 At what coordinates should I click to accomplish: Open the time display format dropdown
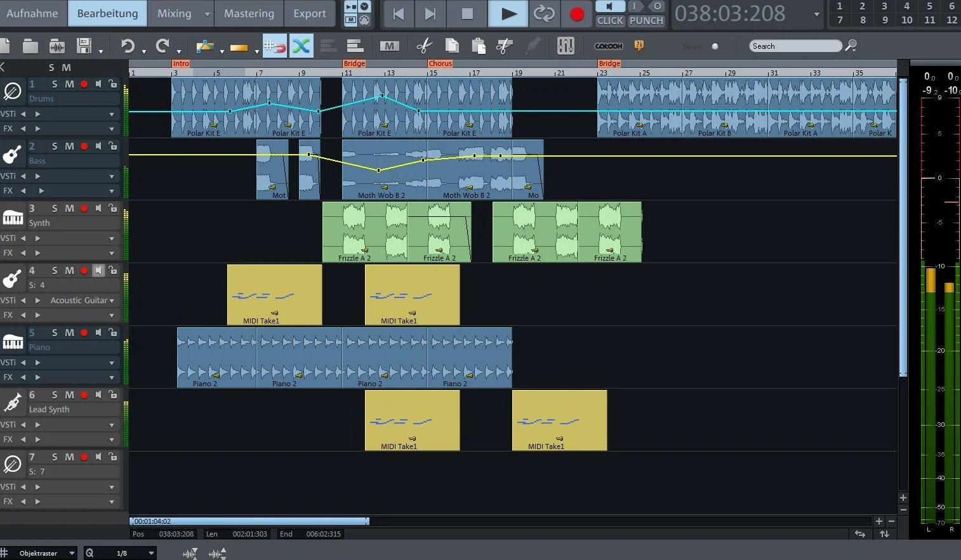point(816,14)
